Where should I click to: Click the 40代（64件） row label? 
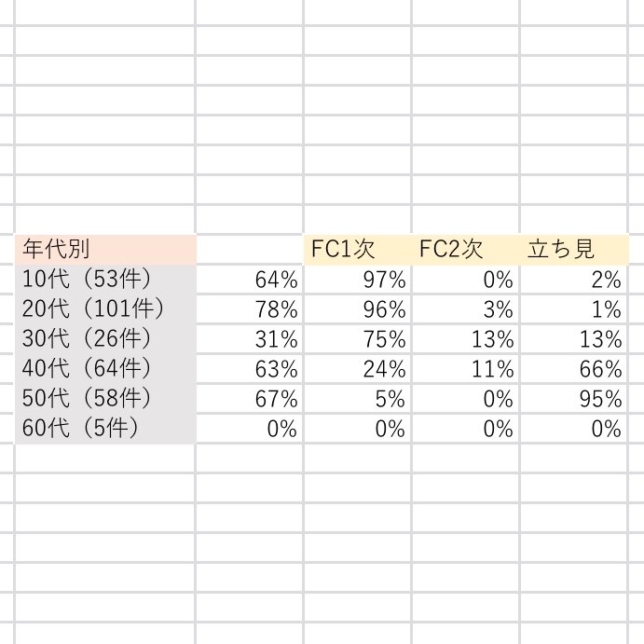coord(104,369)
